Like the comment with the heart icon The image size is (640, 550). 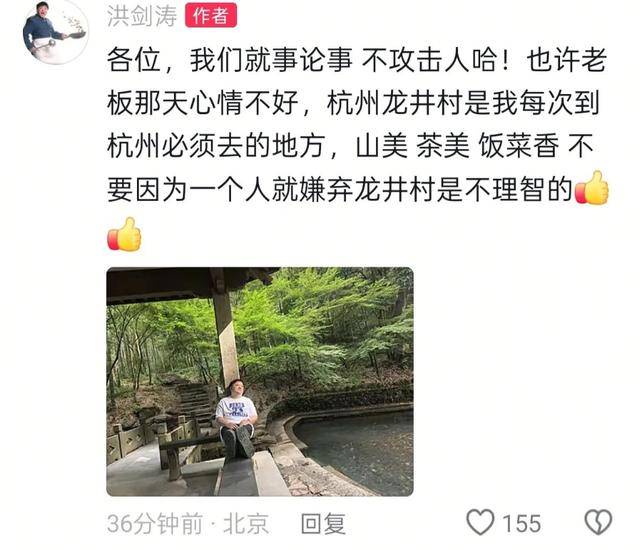pyautogui.click(x=480, y=522)
